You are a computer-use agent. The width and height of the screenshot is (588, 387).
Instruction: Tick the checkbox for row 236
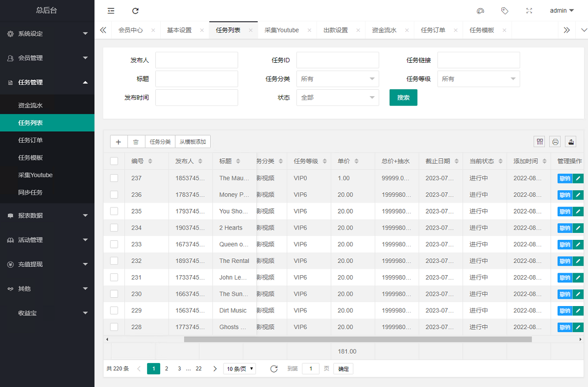pyautogui.click(x=114, y=195)
